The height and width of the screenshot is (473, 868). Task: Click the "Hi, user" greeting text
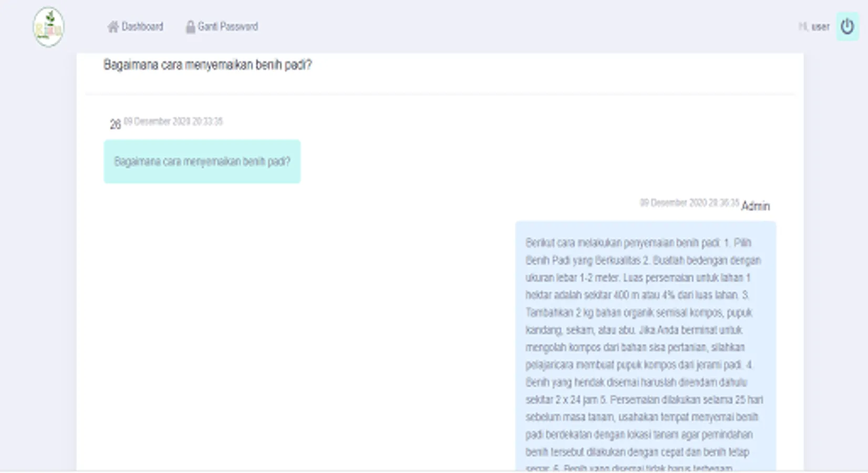point(814,26)
